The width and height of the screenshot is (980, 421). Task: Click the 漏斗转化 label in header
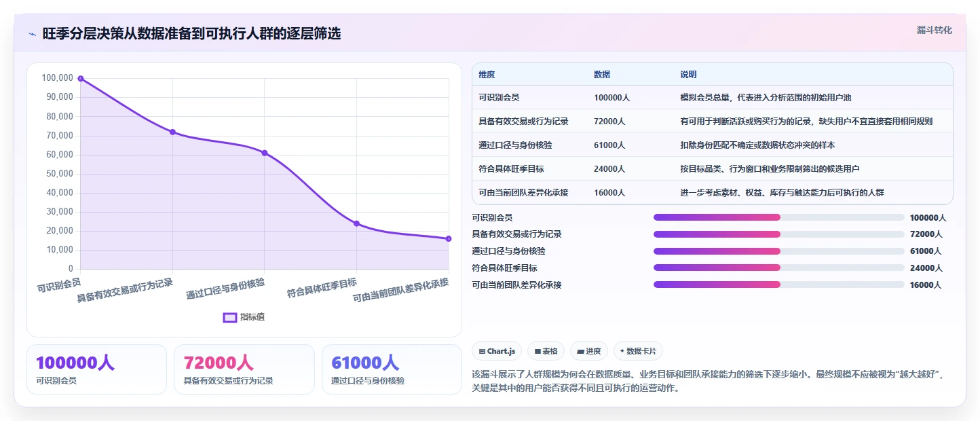tap(934, 31)
